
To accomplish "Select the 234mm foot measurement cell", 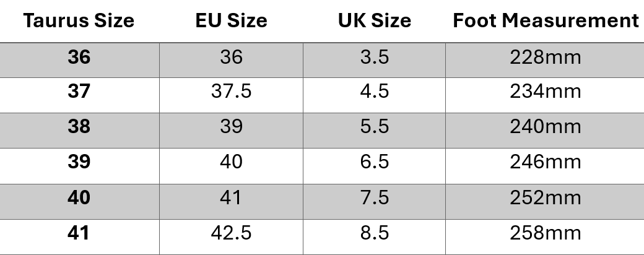I will tap(545, 92).
